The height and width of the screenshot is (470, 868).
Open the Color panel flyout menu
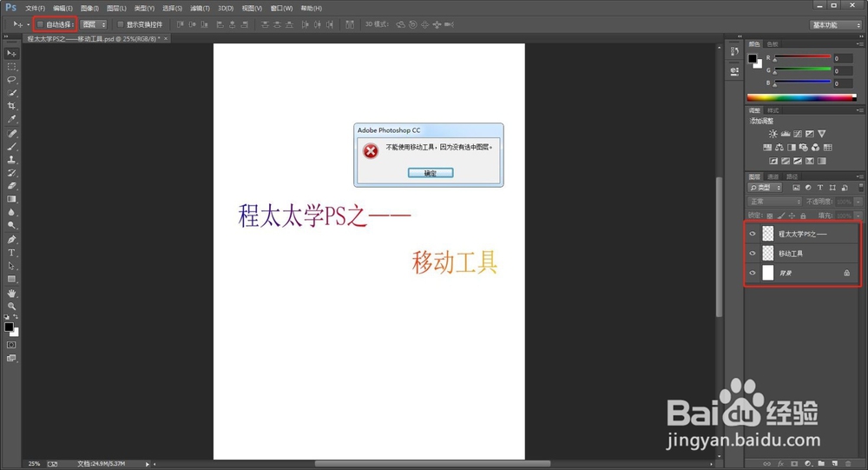coord(859,43)
